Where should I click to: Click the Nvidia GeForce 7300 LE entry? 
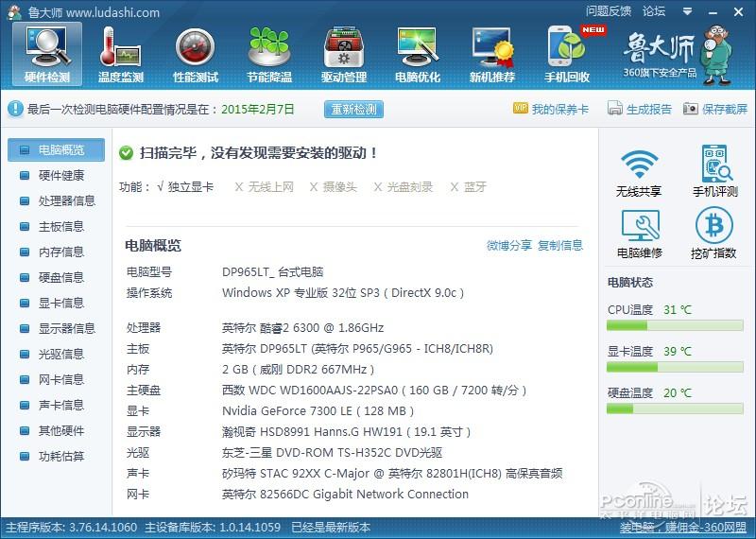pos(318,411)
